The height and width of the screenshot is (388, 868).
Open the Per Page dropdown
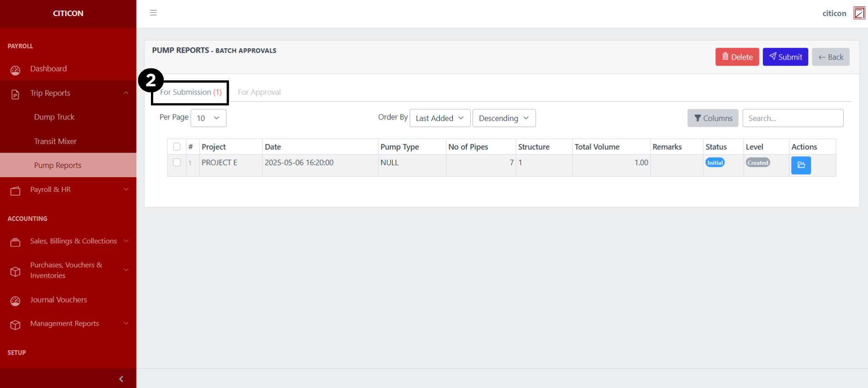208,118
